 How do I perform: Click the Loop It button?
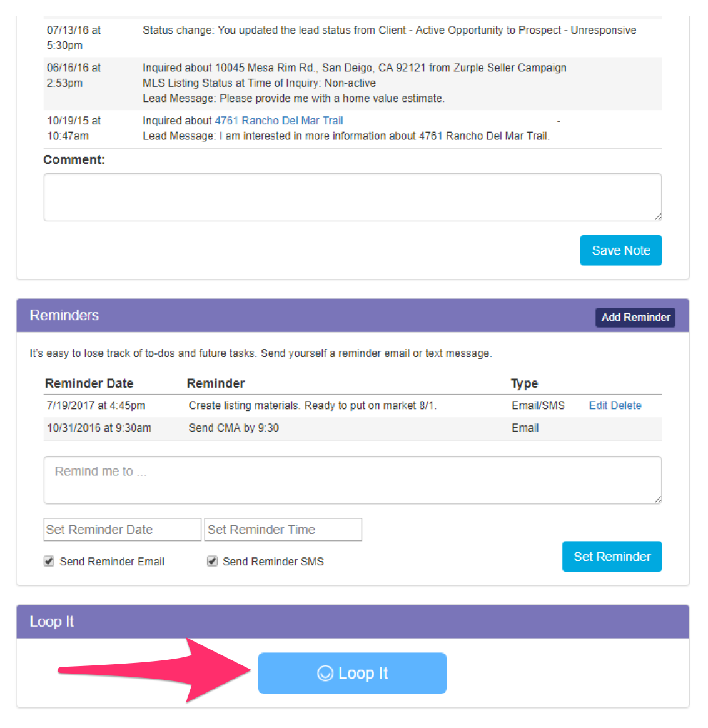(351, 673)
